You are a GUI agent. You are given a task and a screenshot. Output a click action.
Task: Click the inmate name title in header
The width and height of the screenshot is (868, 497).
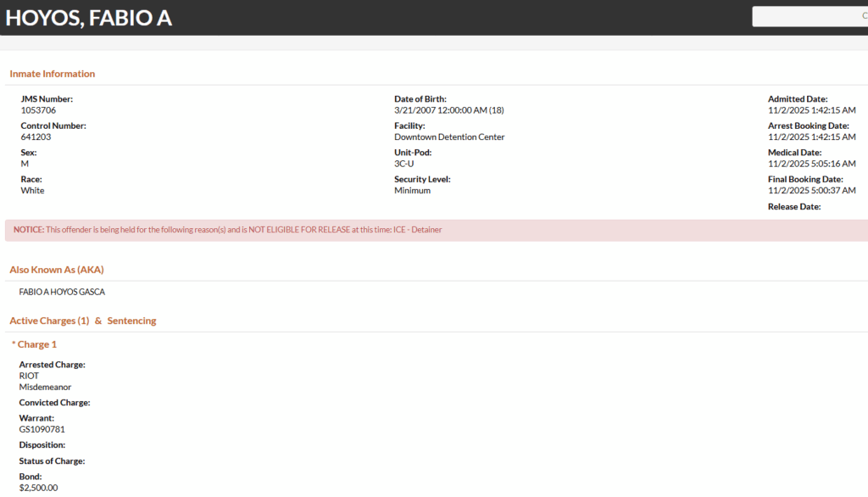pos(89,18)
